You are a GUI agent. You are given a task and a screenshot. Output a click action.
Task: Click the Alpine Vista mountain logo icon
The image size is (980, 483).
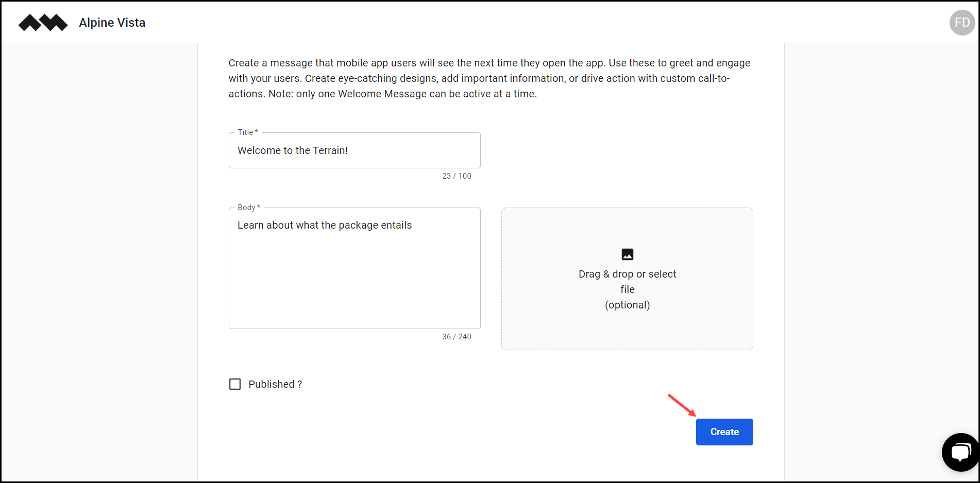coord(43,22)
